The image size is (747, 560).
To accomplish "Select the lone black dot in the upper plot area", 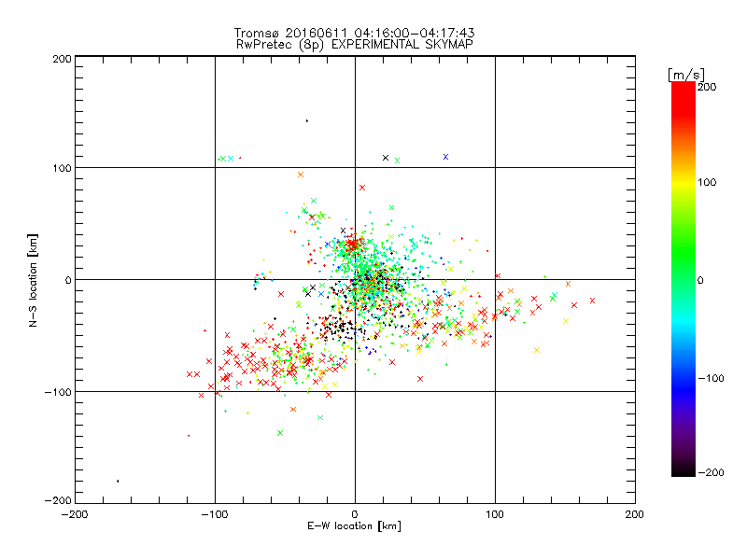I will click(x=307, y=121).
